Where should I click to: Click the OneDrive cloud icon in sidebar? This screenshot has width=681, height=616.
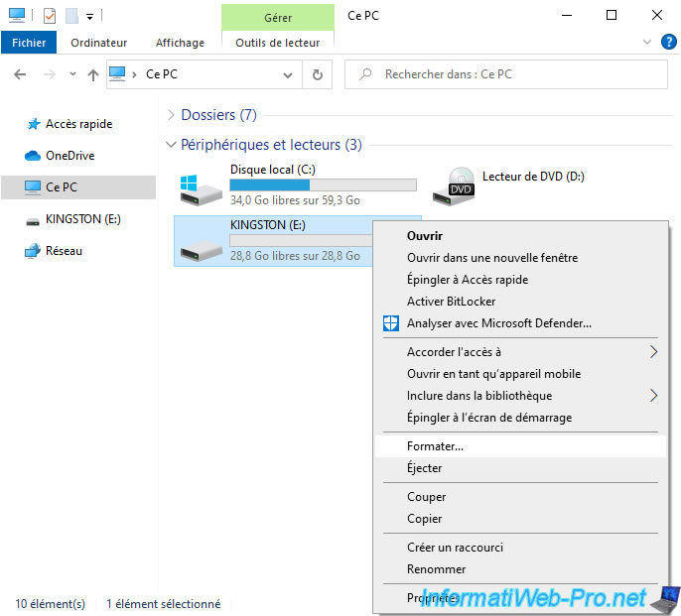click(32, 156)
